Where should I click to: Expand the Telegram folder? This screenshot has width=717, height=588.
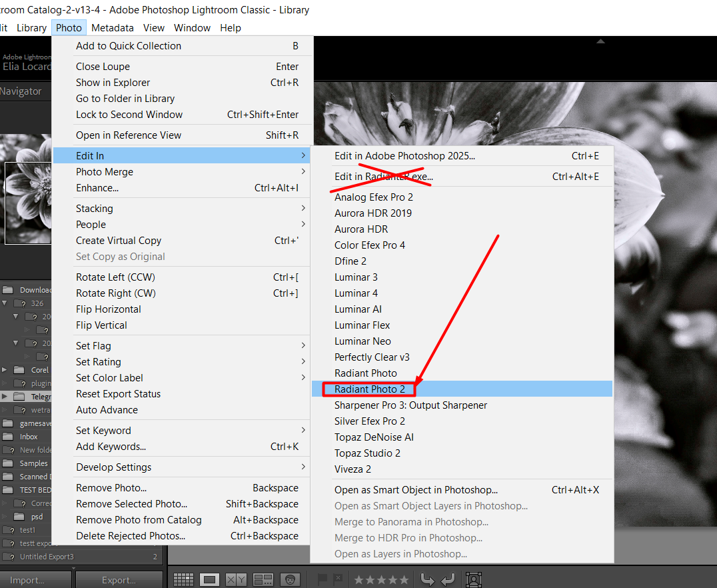coord(5,396)
